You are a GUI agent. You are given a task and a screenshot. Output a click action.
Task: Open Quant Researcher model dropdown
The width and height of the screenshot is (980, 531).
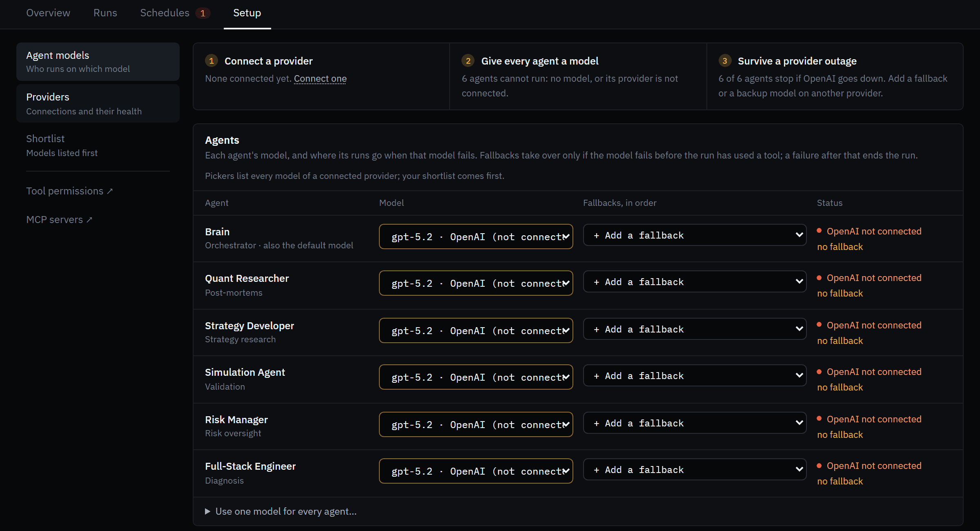[476, 283]
